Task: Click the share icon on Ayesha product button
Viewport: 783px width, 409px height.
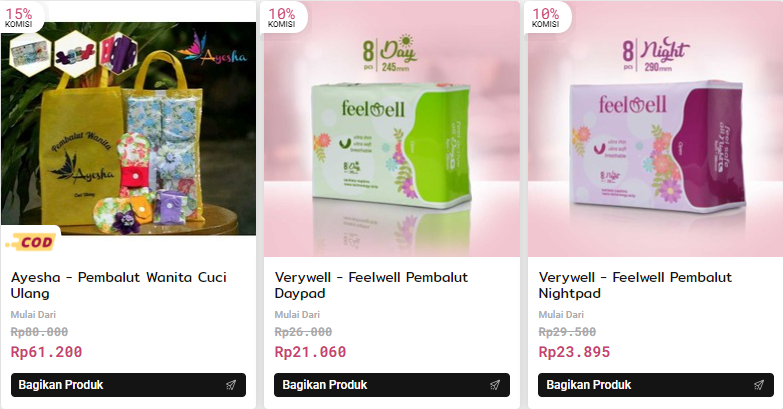Action: pos(231,385)
